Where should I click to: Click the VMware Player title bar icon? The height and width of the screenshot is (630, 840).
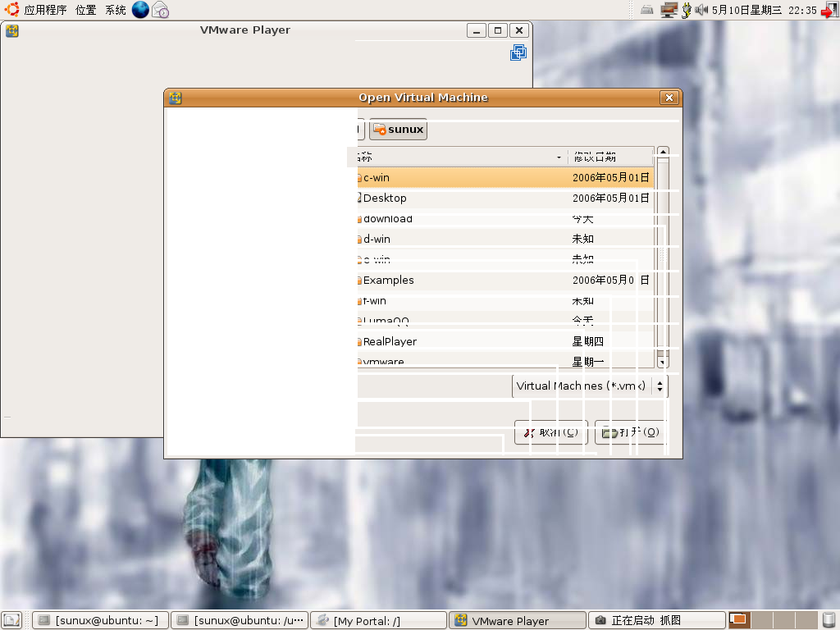(12, 30)
